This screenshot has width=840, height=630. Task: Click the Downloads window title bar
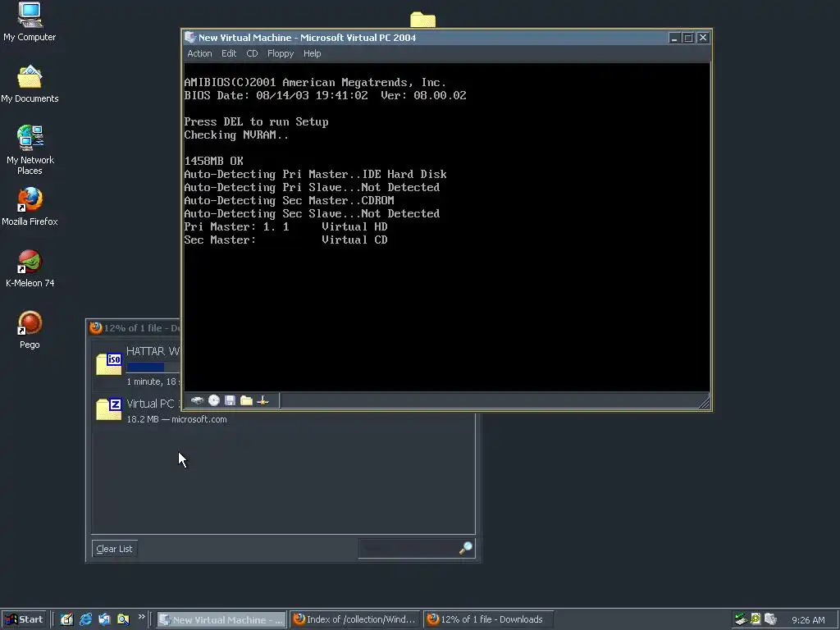[x=134, y=328]
